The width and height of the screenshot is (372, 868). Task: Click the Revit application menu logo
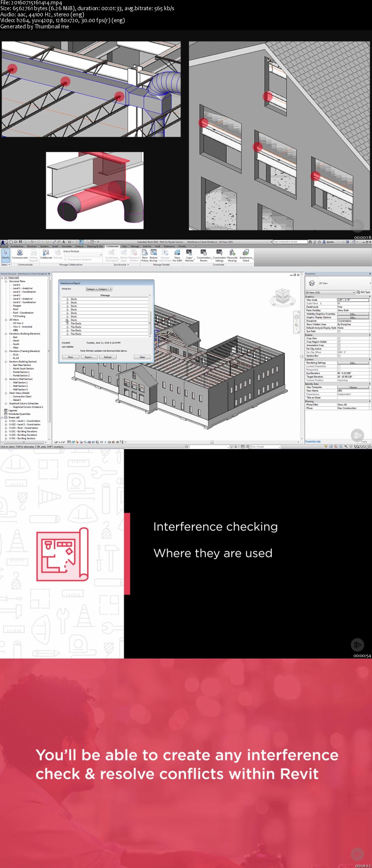[x=3, y=243]
